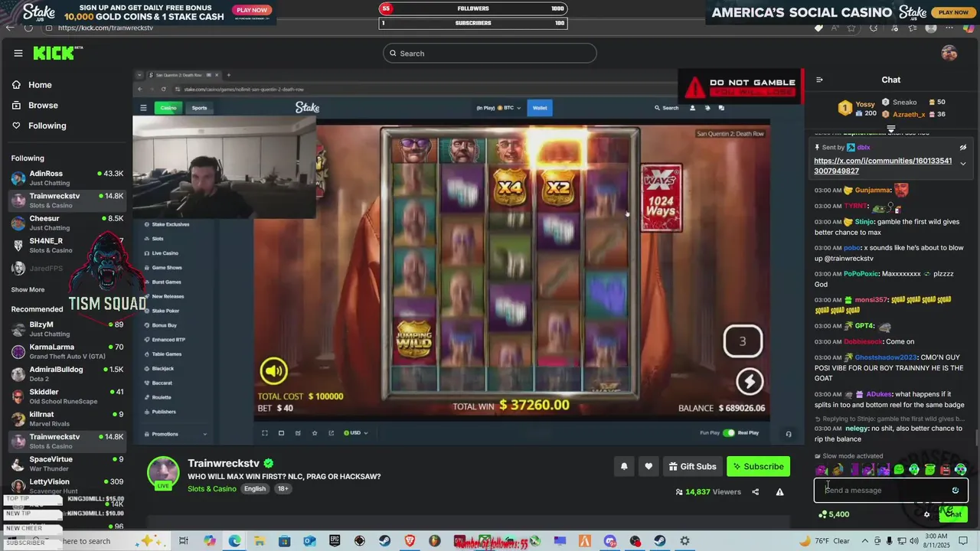Screen dimensions: 980x551
Task: Click the heart follow icon
Action: point(648,466)
